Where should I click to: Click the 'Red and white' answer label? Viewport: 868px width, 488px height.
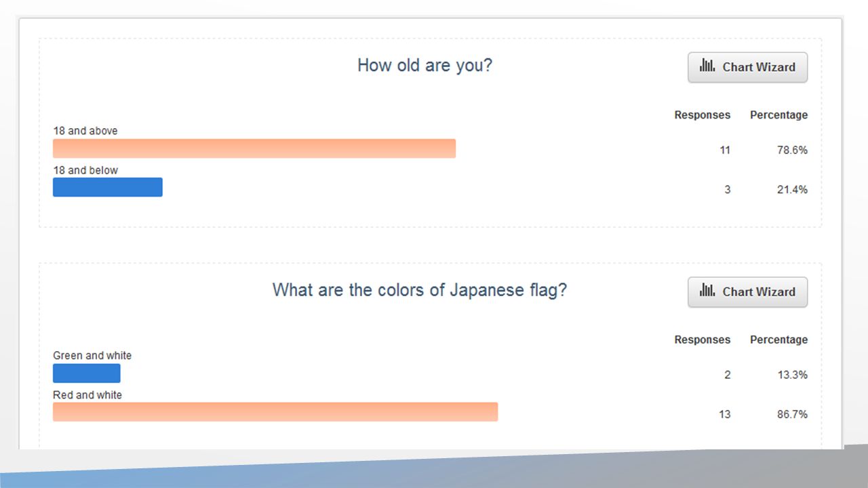coord(87,394)
